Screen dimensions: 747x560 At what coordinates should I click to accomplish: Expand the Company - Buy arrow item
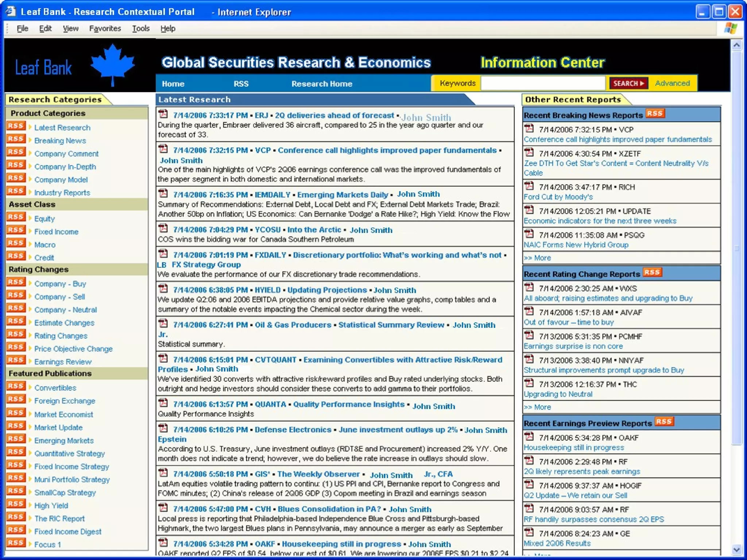click(x=30, y=283)
